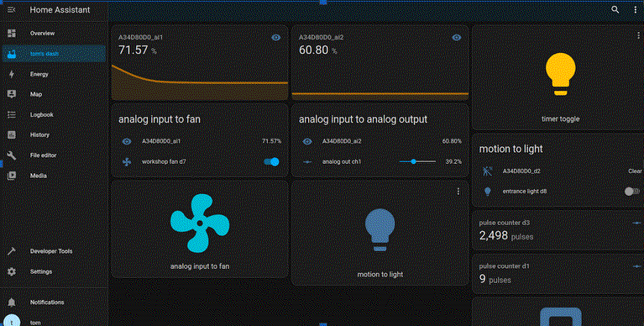This screenshot has width=644, height=326.
Task: Click the blue motion to light bulb
Action: click(x=380, y=230)
